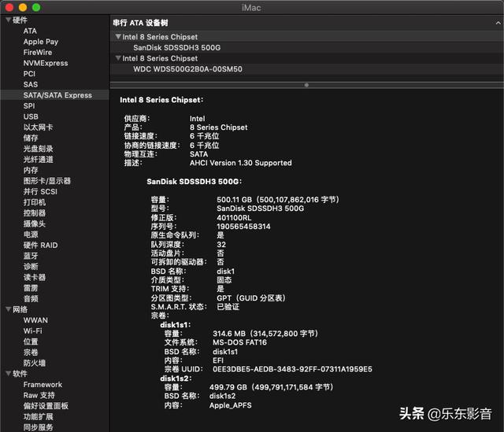The width and height of the screenshot is (504, 432).
Task: Open 蓝牙 Bluetooth entry
Action: click(x=31, y=256)
